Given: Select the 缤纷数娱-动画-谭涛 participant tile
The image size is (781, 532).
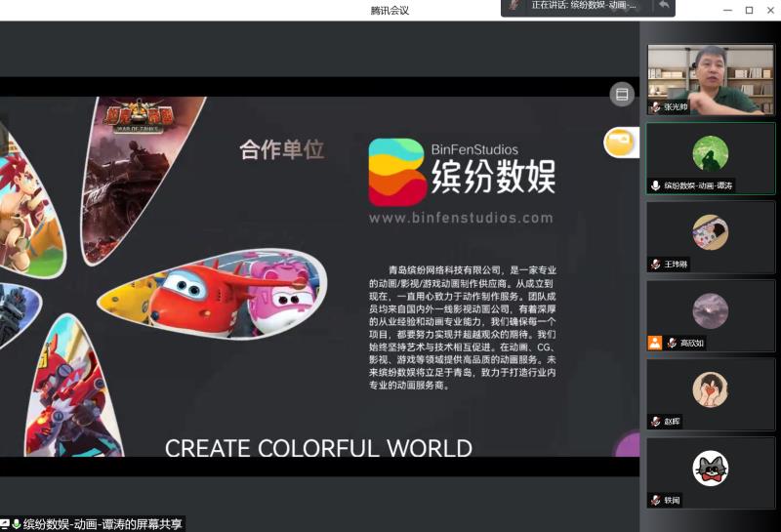Looking at the screenshot, I should (710, 158).
